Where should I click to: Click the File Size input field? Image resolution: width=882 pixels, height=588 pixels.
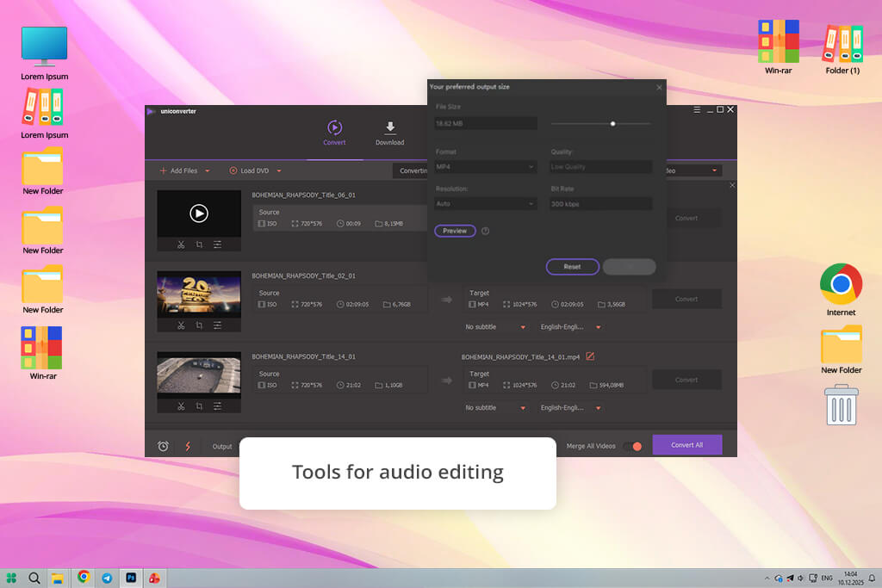click(486, 123)
